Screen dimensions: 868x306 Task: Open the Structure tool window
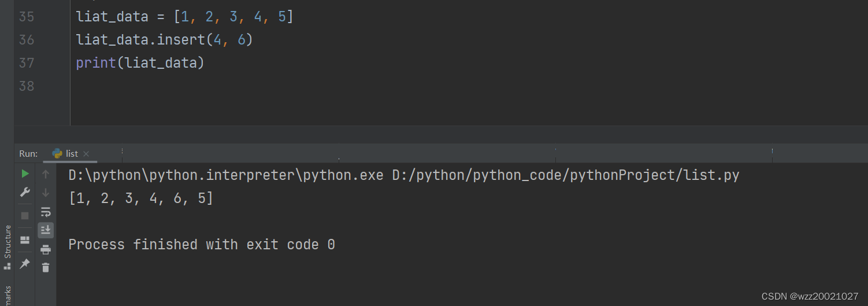[x=8, y=246]
